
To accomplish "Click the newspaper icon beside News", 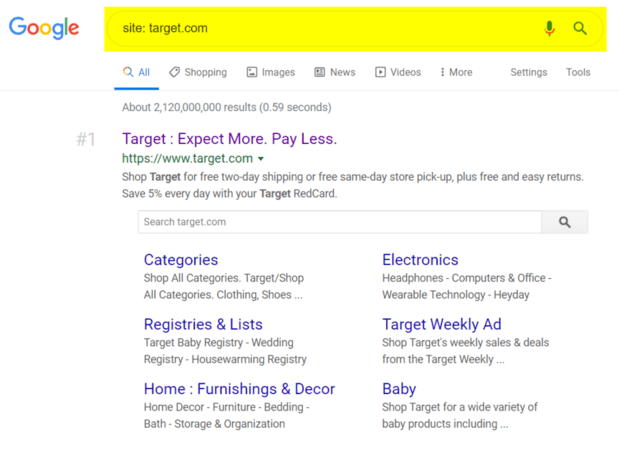I will point(319,72).
